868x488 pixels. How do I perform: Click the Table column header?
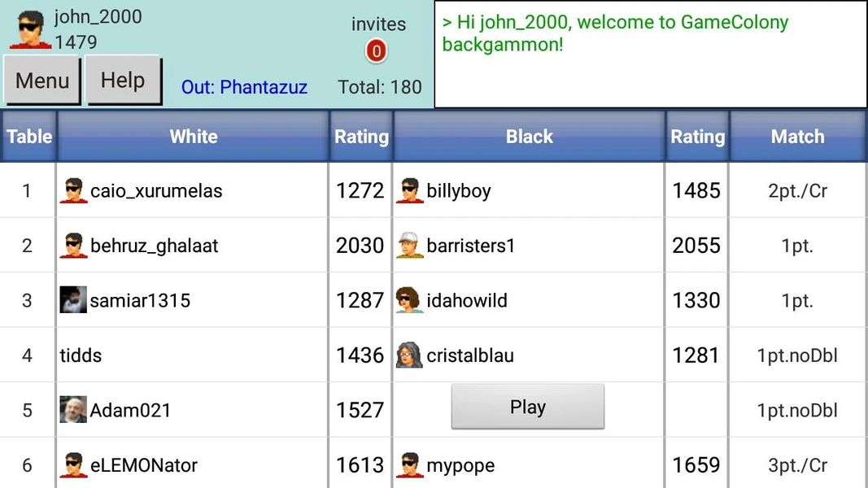click(x=28, y=136)
